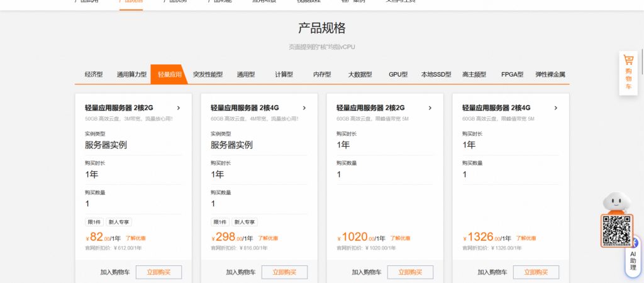Click the 新人专享 tag on ¥298 card

245,222
